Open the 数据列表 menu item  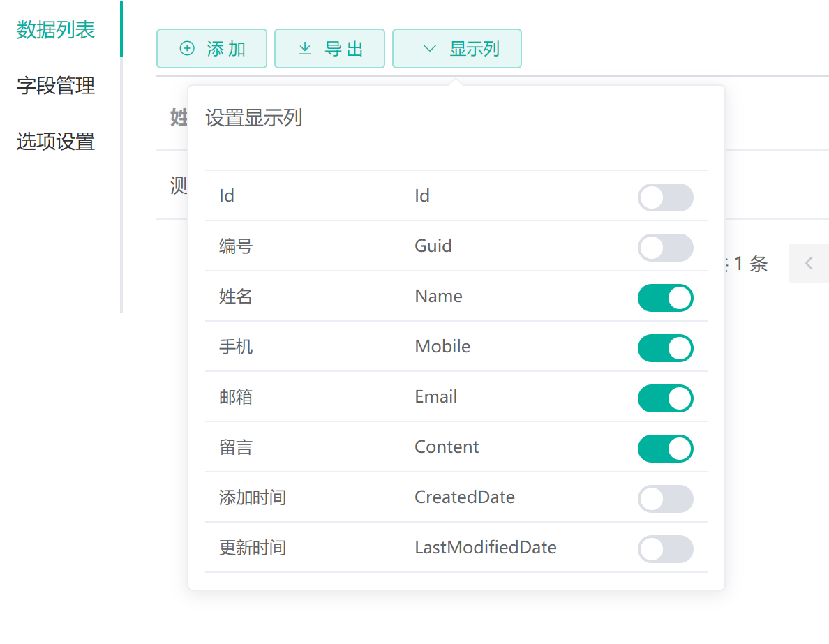[x=56, y=30]
